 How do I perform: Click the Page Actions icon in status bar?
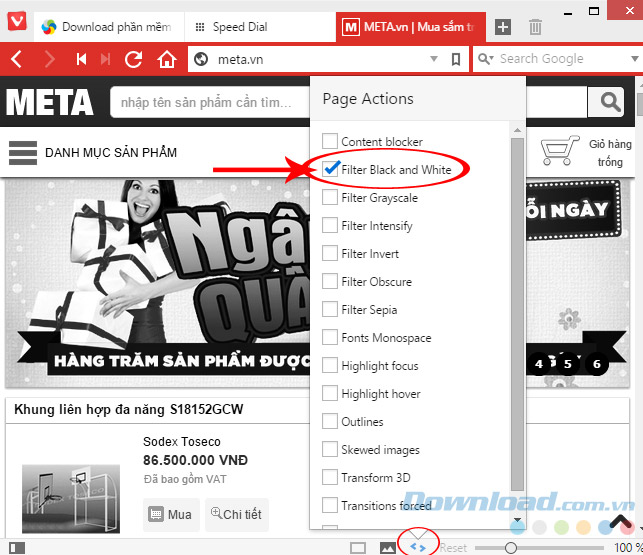tap(418, 546)
